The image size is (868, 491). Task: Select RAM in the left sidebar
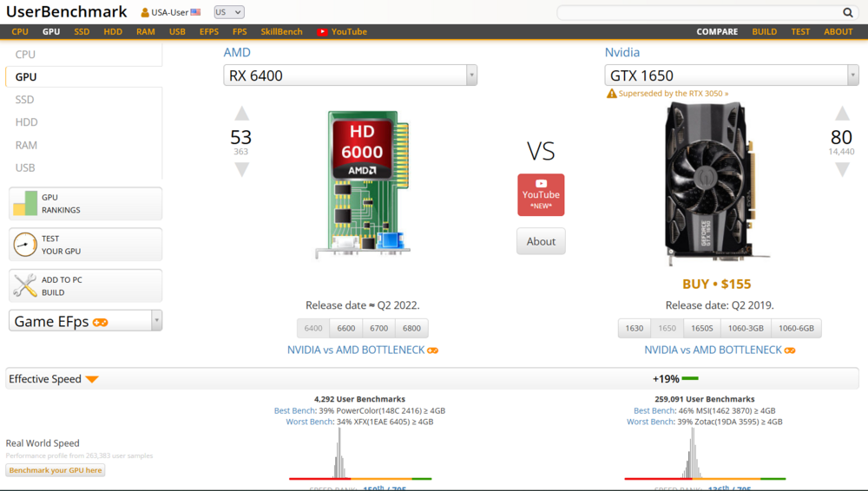tap(26, 145)
